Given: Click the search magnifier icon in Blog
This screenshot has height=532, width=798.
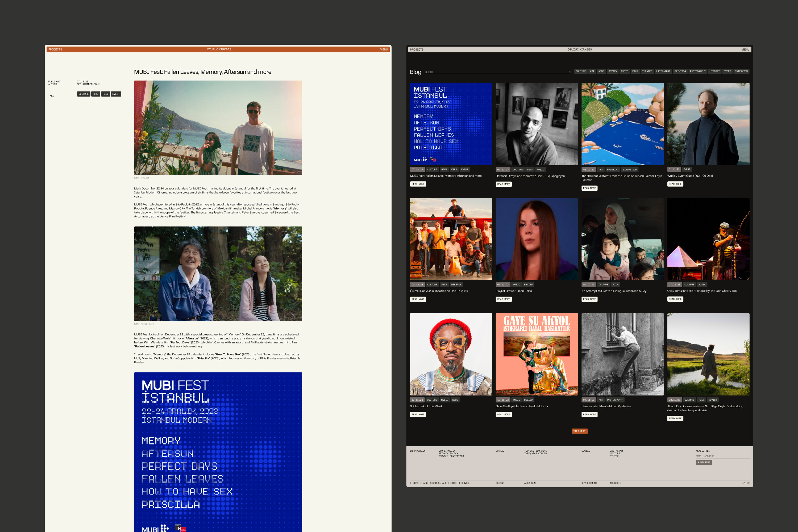Looking at the screenshot, I should point(570,72).
